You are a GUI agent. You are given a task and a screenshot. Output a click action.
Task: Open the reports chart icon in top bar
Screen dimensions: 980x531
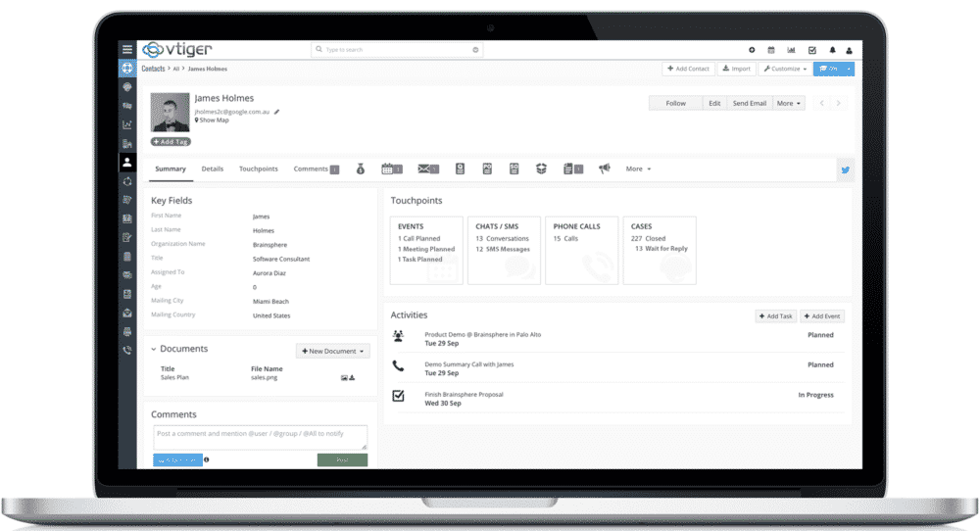pyautogui.click(x=791, y=50)
